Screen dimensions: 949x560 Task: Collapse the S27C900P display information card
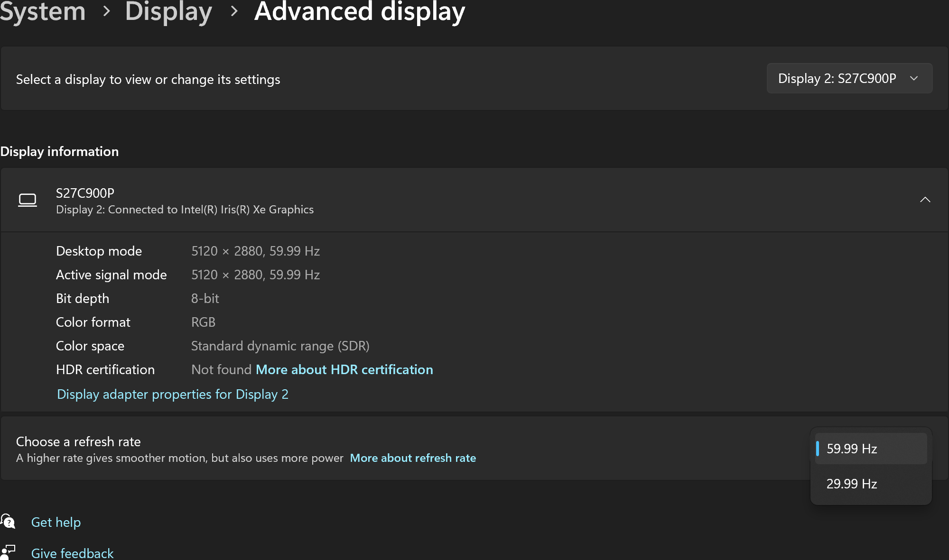[x=925, y=200]
